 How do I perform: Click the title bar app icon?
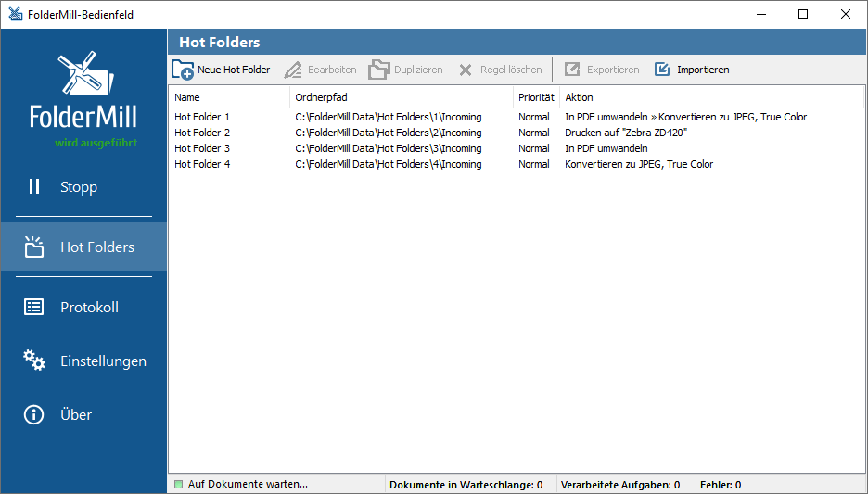16,15
